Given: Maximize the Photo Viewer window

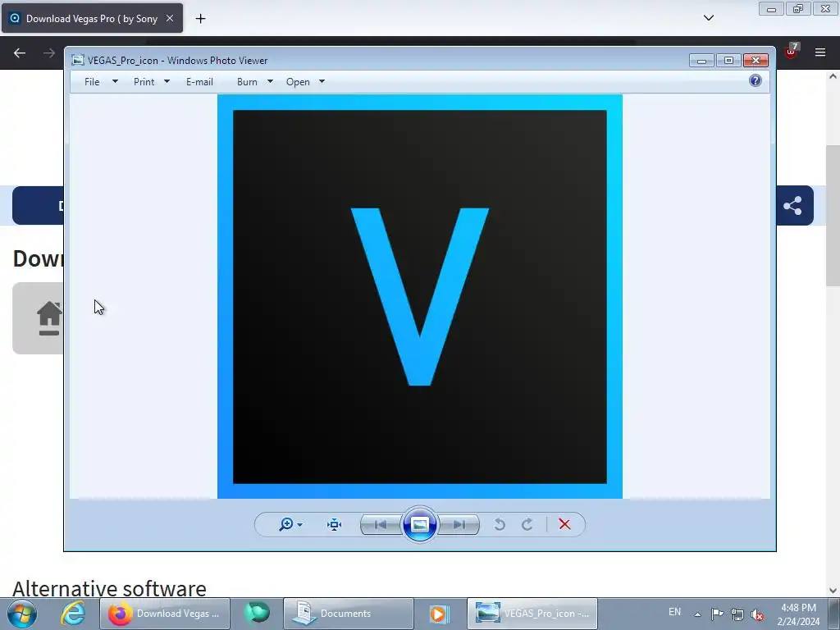Looking at the screenshot, I should pos(728,61).
